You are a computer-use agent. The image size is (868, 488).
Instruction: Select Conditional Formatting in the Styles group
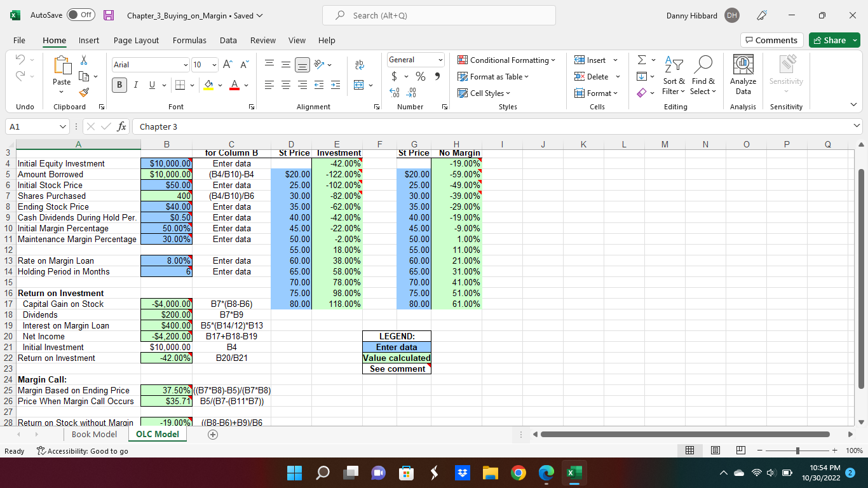[507, 60]
